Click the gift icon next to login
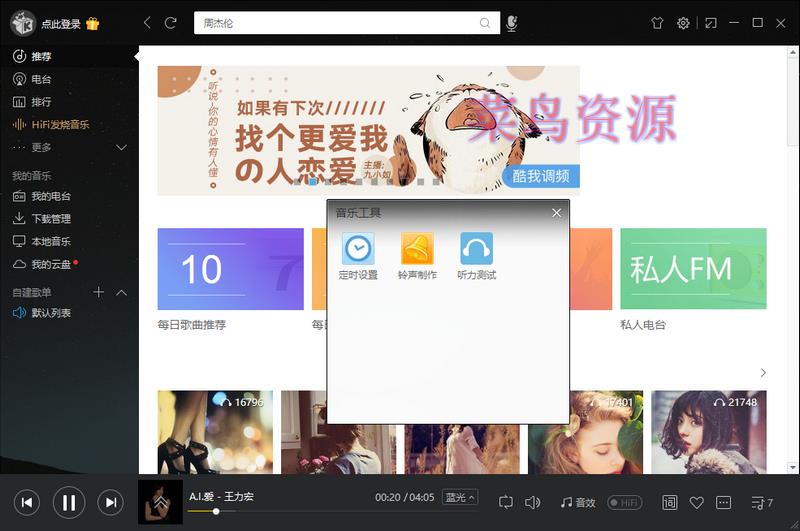The image size is (800, 531). pos(93,23)
